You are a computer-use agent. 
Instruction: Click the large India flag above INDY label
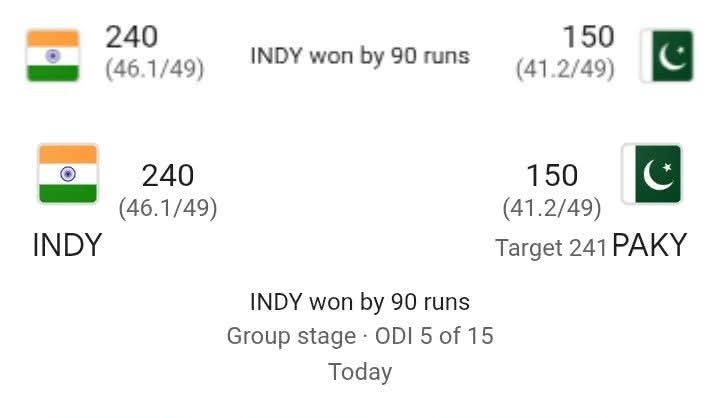click(x=68, y=174)
